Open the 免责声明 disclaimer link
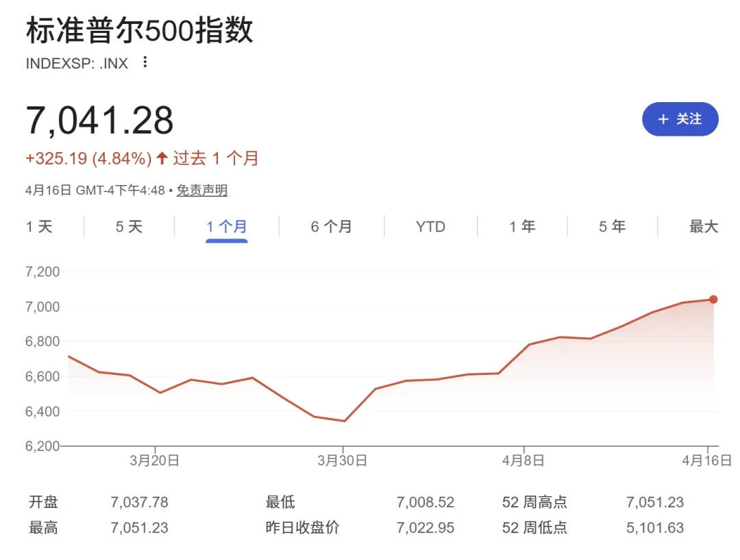The height and width of the screenshot is (560, 740). (x=202, y=191)
